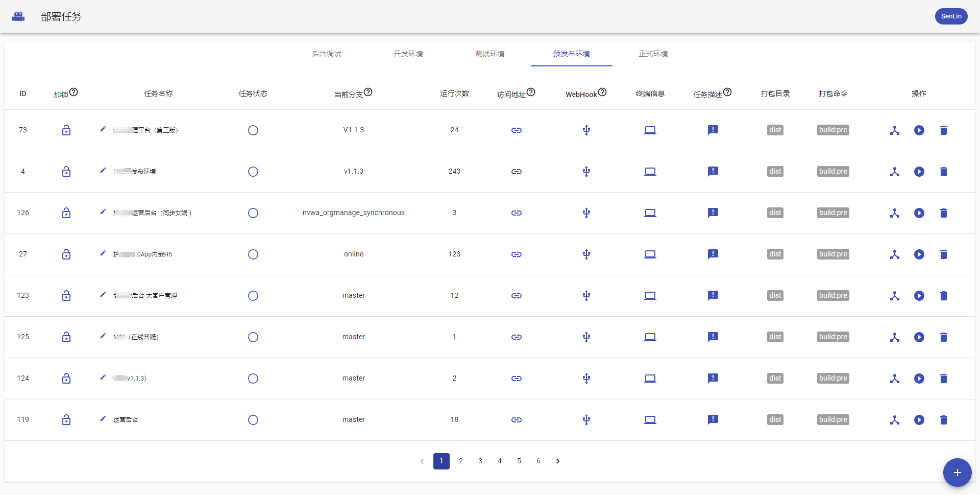Switch to the 测试环境 tab
The height and width of the screenshot is (495, 980).
[490, 54]
